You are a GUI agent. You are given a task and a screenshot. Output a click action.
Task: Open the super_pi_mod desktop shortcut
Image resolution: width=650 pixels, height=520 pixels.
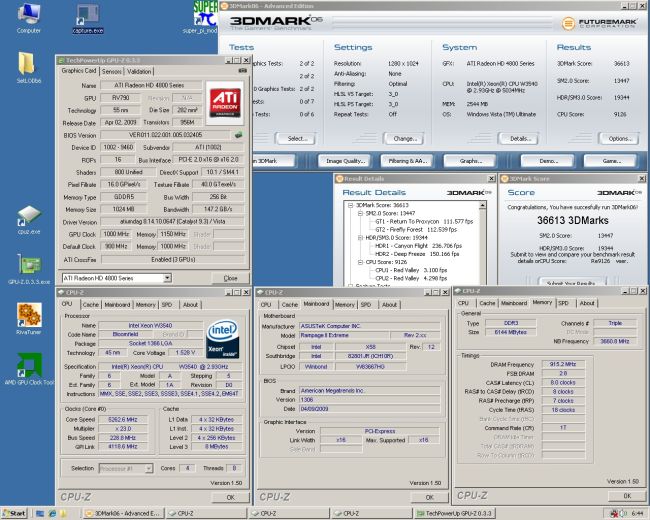click(202, 18)
